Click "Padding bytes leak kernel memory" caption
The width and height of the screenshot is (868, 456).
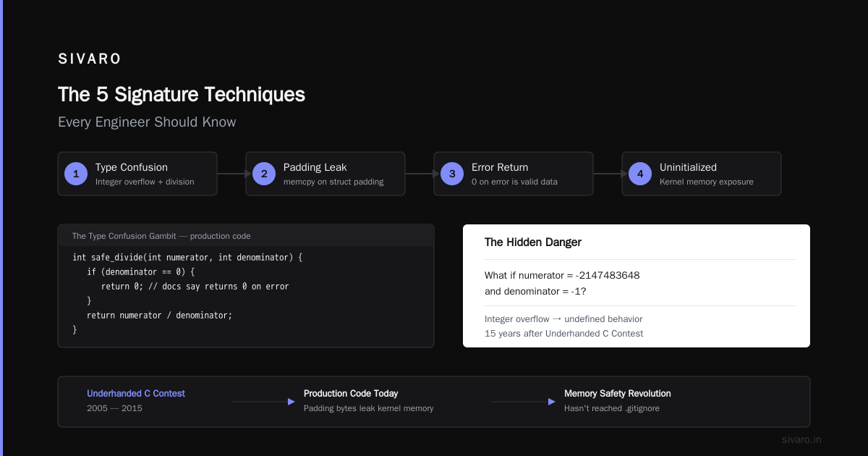(369, 408)
